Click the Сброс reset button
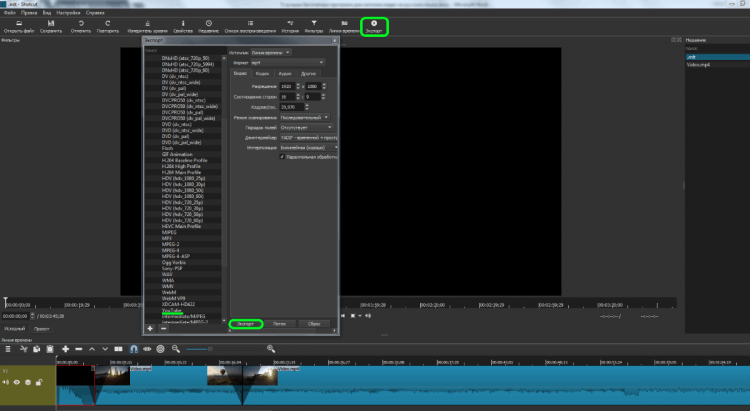Screen dimensions: 750x411 point(314,324)
